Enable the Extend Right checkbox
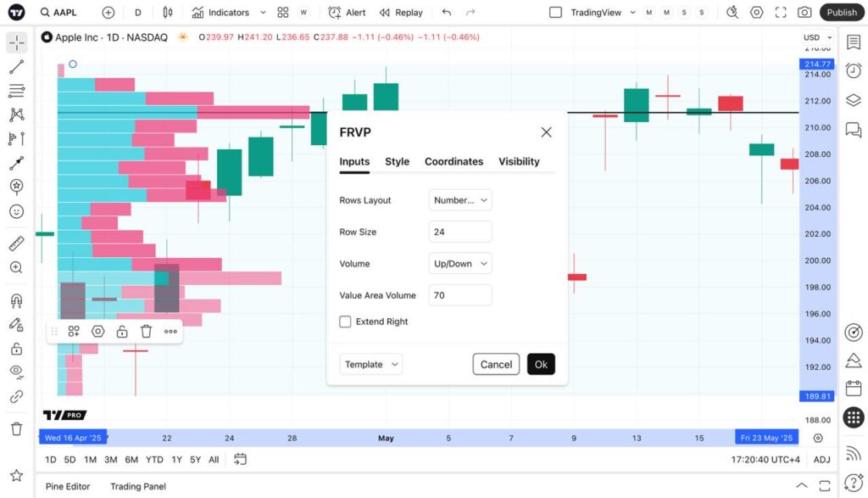The width and height of the screenshot is (868, 498). point(345,322)
